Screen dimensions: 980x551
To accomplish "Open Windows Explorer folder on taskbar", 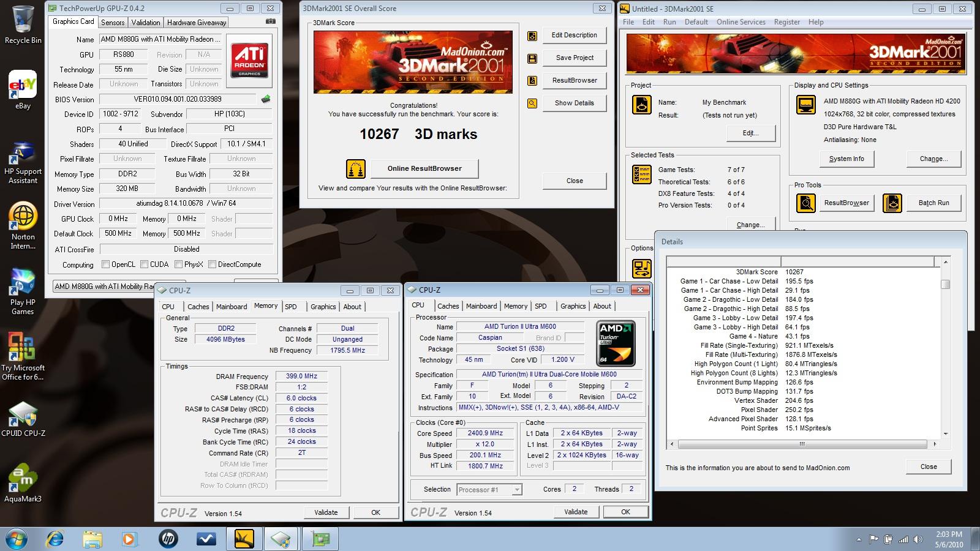I will click(x=92, y=539).
